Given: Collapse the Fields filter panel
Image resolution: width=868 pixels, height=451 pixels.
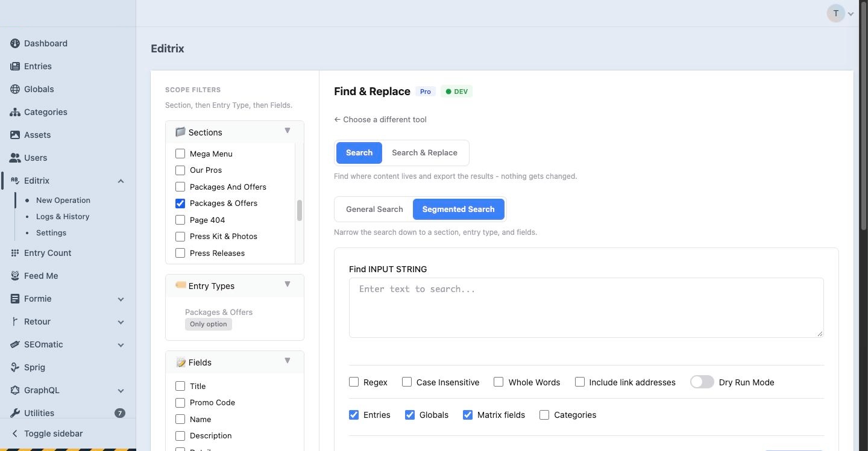Looking at the screenshot, I should point(288,361).
